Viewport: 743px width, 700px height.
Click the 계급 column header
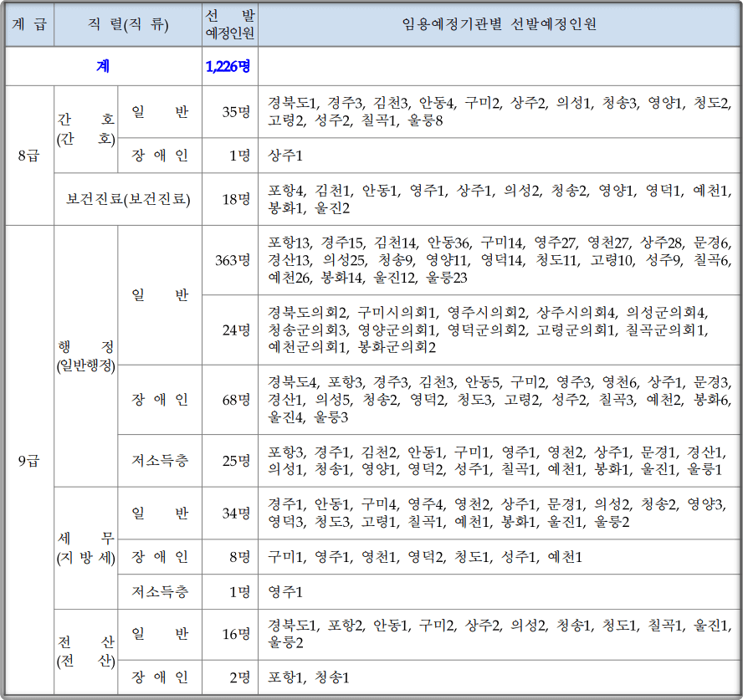point(28,23)
